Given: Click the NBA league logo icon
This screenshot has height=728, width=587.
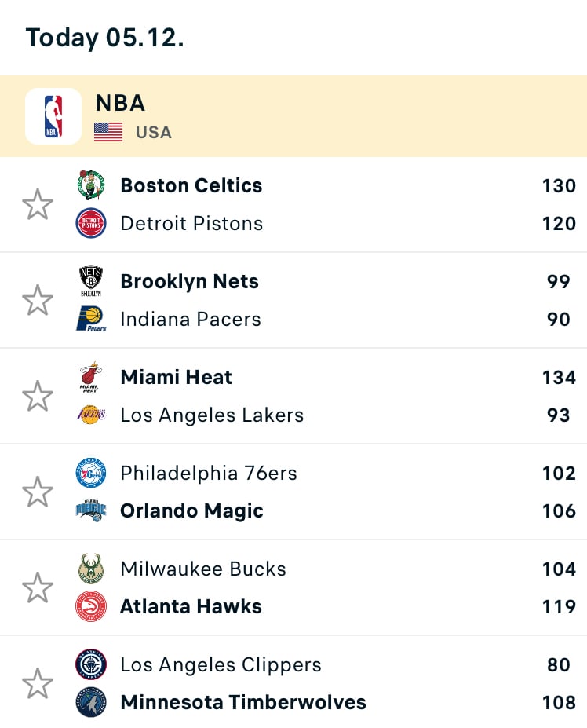Looking at the screenshot, I should pos(53,116).
